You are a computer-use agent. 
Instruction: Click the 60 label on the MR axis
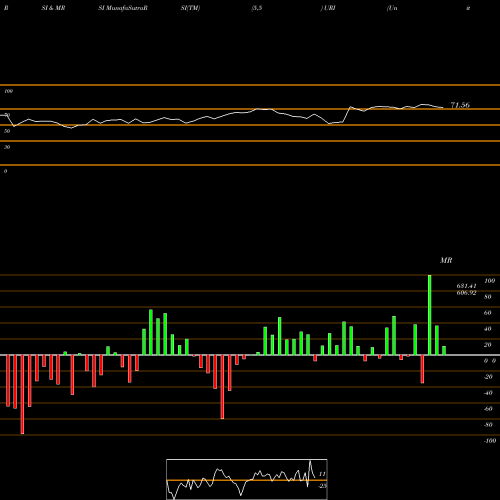(x=488, y=313)
